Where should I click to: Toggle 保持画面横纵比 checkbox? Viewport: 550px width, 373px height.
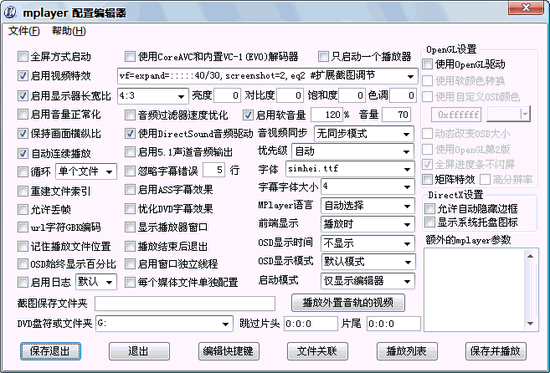coord(23,134)
